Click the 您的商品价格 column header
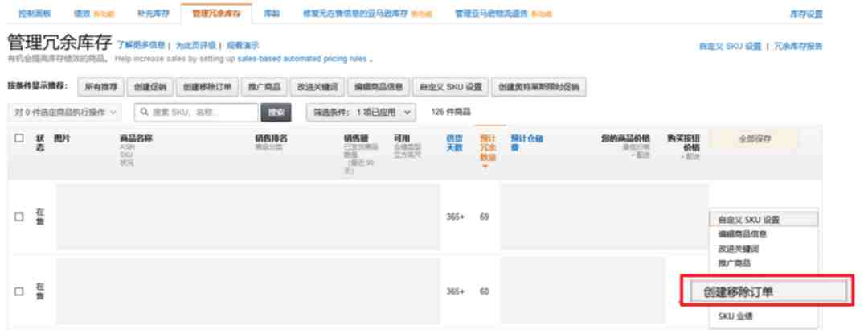 tap(625, 138)
